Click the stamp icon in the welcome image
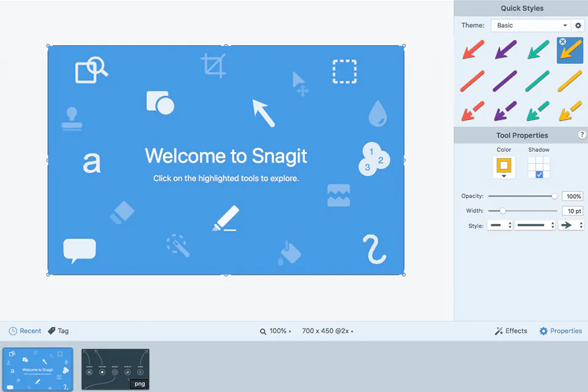 (x=73, y=117)
